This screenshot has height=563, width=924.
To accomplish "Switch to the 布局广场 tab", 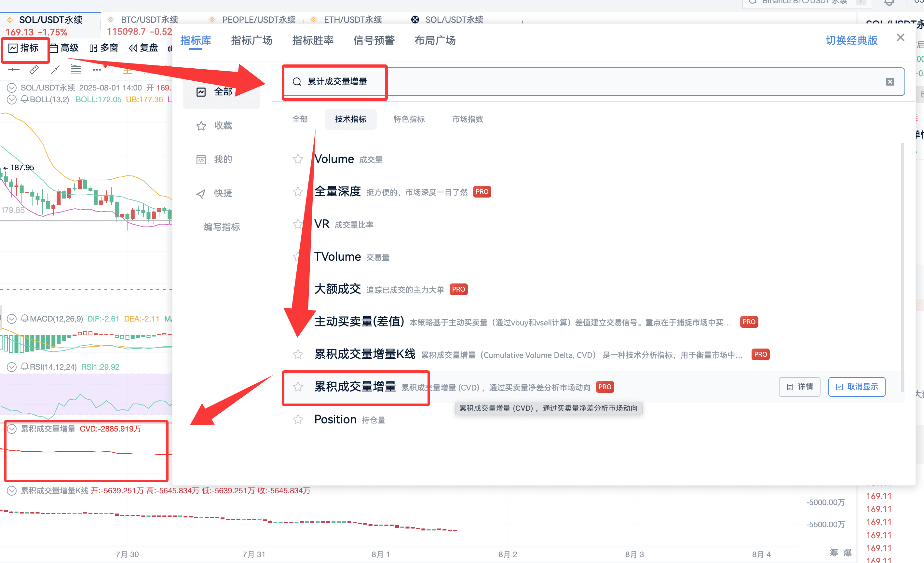I will click(435, 40).
